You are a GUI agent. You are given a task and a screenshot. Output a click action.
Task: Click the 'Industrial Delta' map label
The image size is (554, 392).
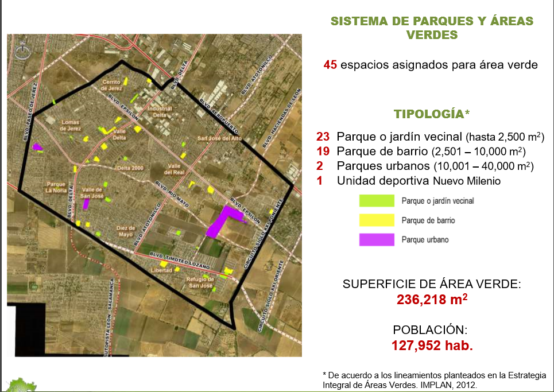(x=160, y=111)
